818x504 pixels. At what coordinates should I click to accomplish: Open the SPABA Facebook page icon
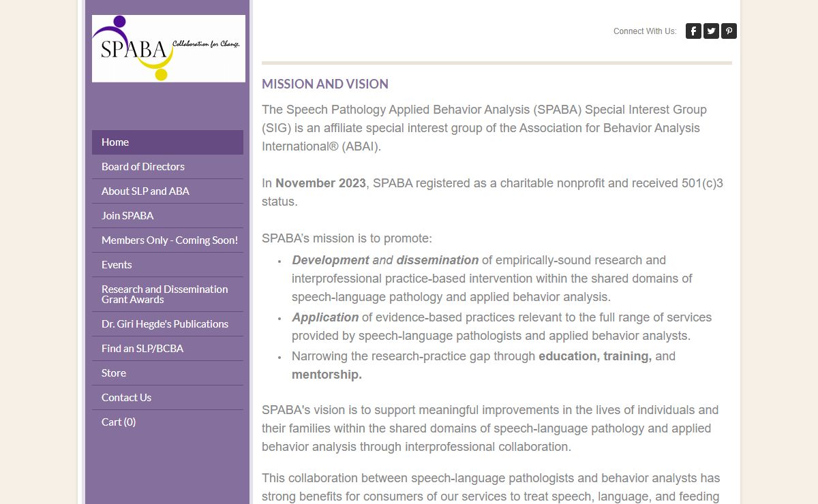click(x=693, y=31)
